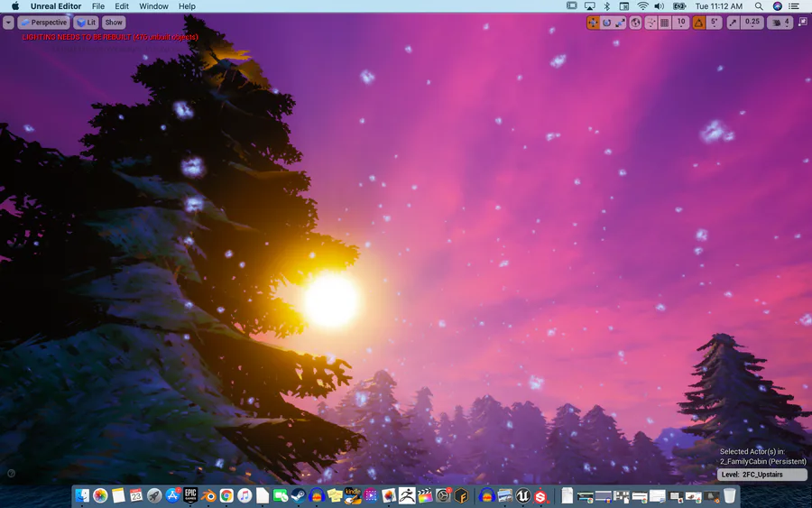Viewport: 812px width, 508px height.
Task: Open Calendar in the dock
Action: coord(136,495)
